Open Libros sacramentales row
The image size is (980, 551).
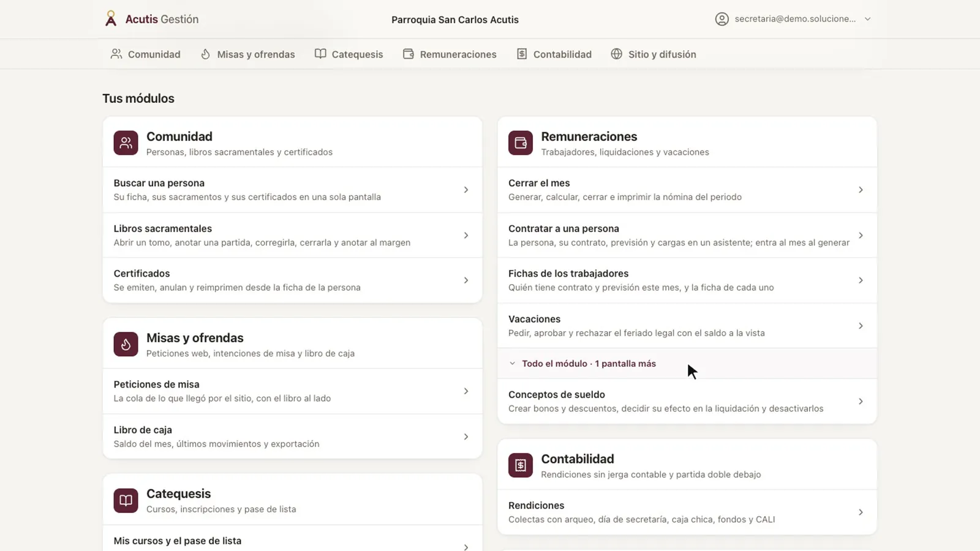point(292,235)
